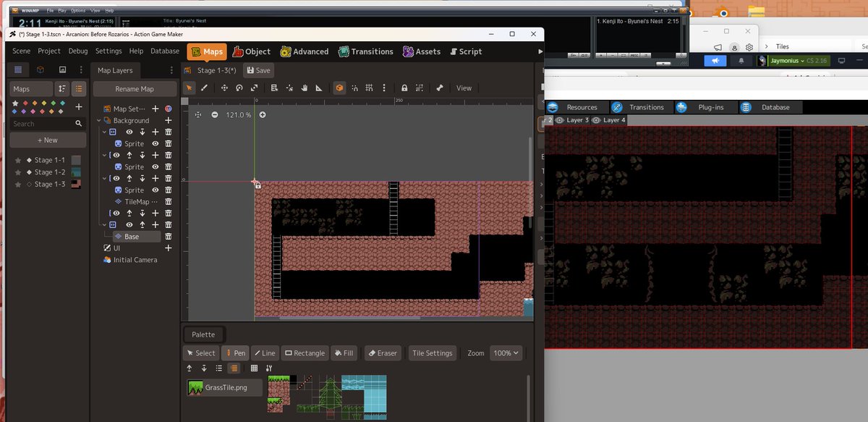Toggle visibility of the first Sprite layer
The width and height of the screenshot is (868, 422).
point(155,144)
